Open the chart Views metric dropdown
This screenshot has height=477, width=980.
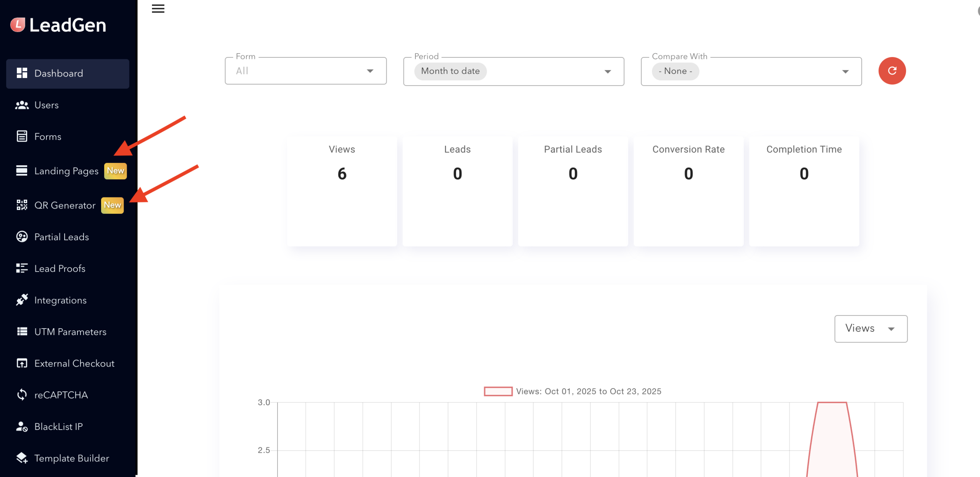(x=870, y=329)
